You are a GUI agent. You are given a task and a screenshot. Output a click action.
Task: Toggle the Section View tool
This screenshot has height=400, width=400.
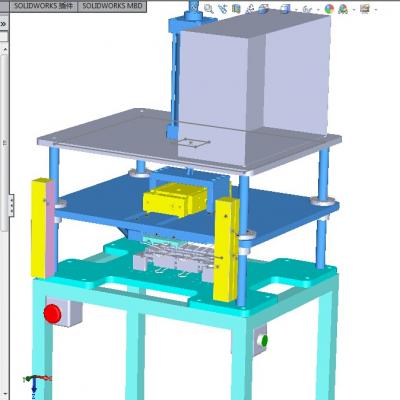(x=236, y=9)
